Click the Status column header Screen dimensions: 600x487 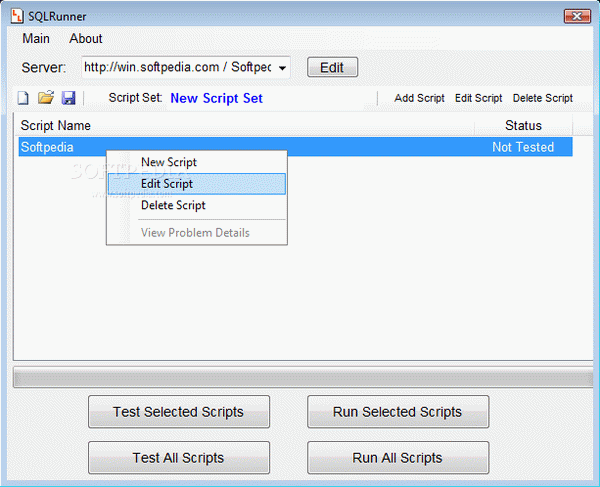pyautogui.click(x=523, y=125)
